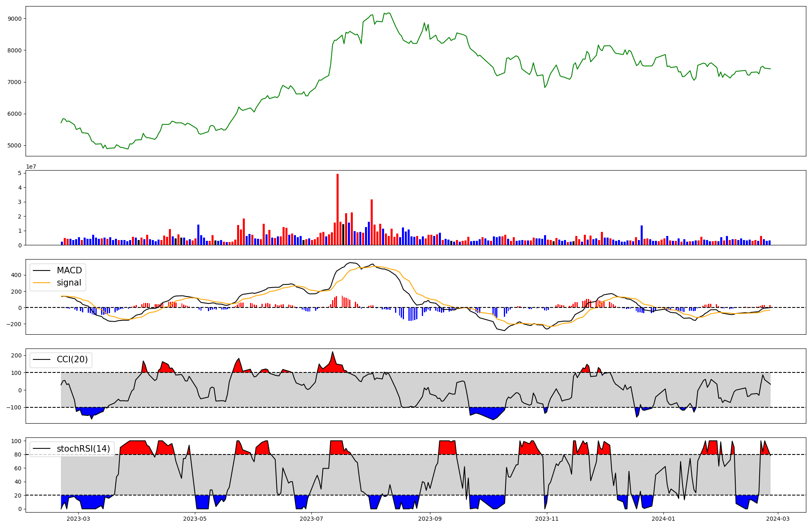Click the 2023-03 x-axis date label
The image size is (812, 528).
(x=78, y=519)
